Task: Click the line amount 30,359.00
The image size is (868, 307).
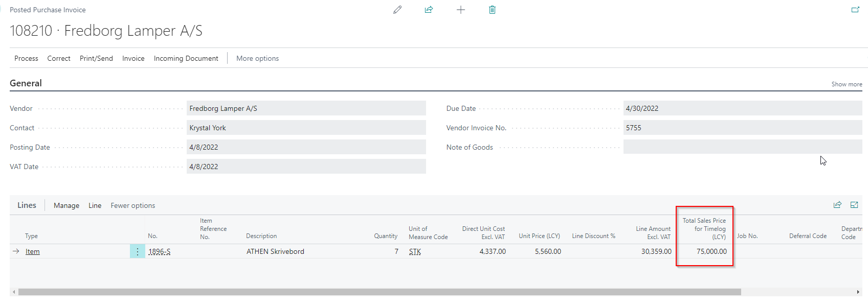Action: click(x=656, y=251)
